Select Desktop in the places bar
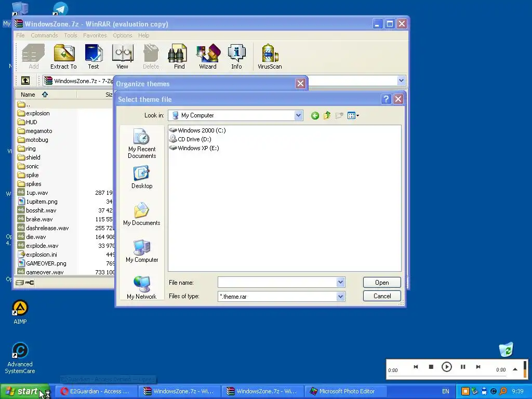 [142, 177]
